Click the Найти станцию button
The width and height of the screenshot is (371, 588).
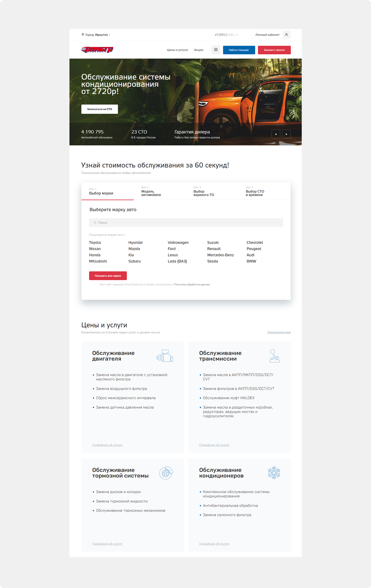tap(239, 50)
